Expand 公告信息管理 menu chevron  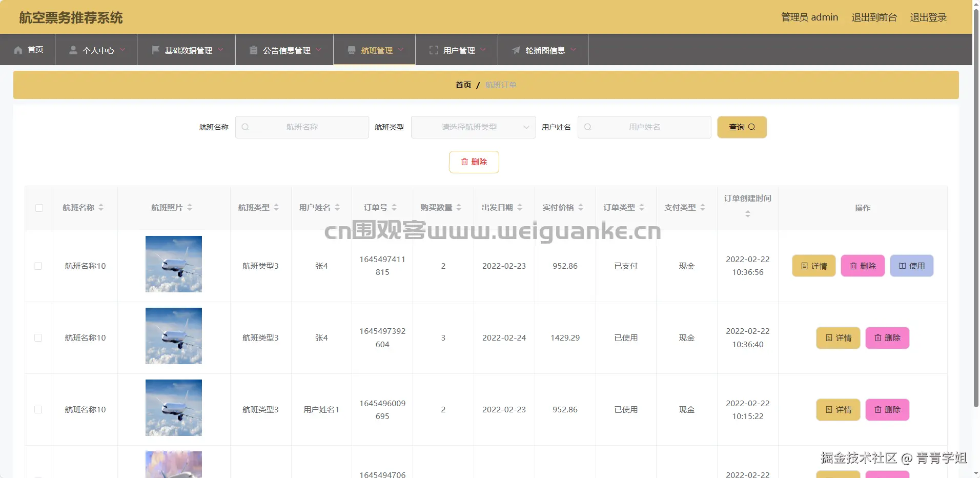(318, 50)
